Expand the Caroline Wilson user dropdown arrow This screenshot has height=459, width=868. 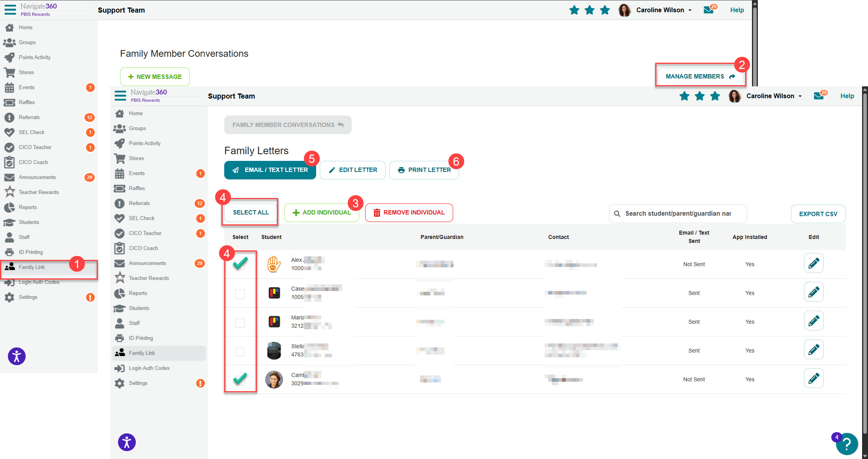point(800,96)
